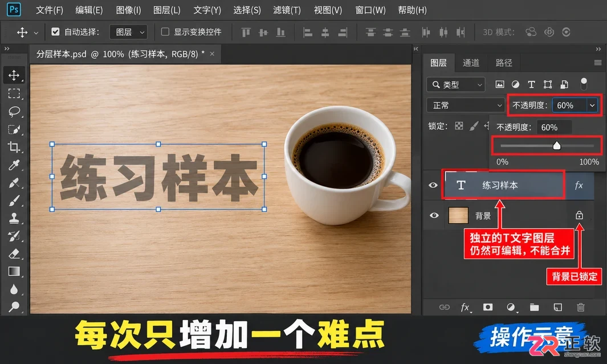Select the Brush tool
The height and width of the screenshot is (364, 607).
(x=14, y=201)
